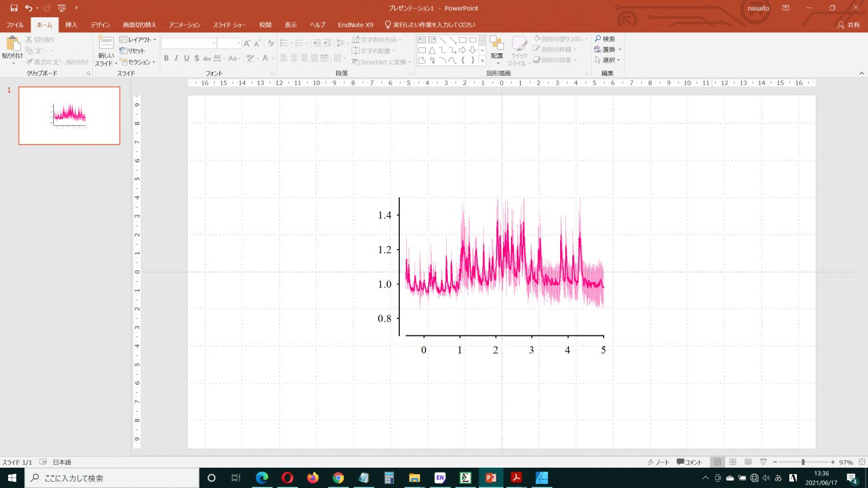Toggle bold formatting in the font group

click(x=167, y=58)
